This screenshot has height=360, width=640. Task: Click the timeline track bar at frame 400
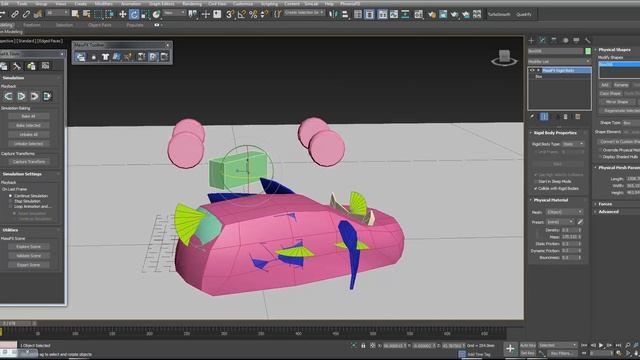[298, 333]
